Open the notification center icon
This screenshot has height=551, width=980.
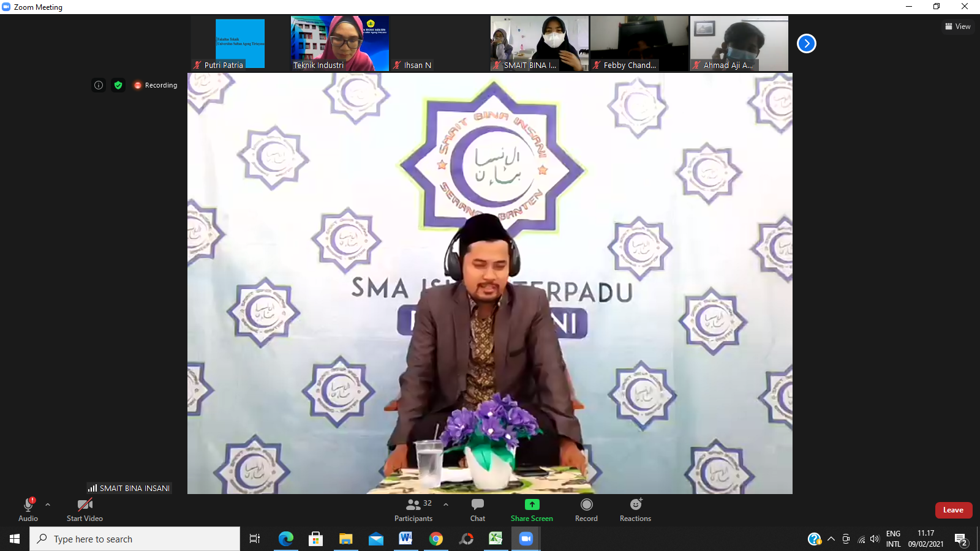[960, 539]
